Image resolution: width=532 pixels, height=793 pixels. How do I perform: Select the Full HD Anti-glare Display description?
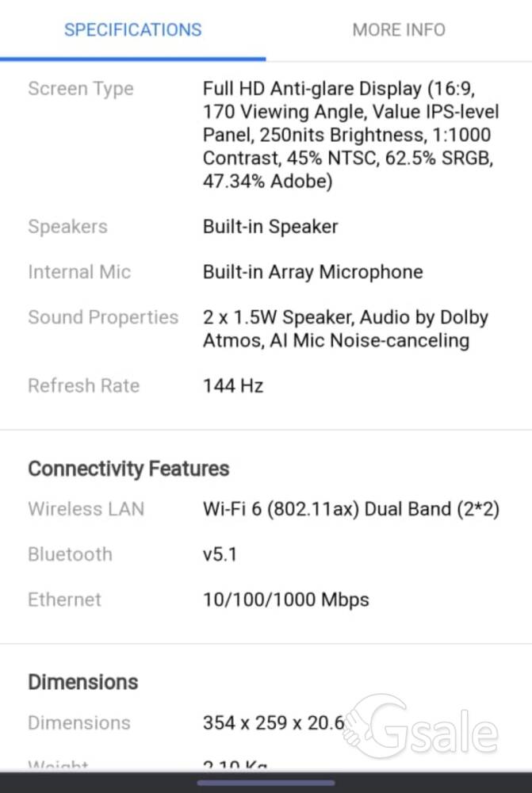[350, 135]
